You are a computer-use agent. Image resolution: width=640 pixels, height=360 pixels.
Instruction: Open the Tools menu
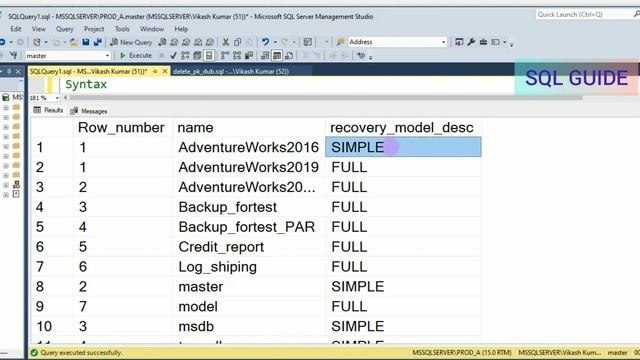coord(122,29)
